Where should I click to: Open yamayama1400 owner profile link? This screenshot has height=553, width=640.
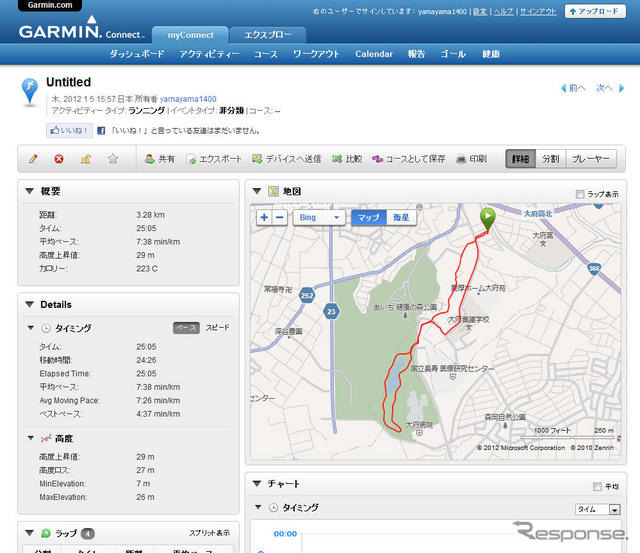point(188,99)
